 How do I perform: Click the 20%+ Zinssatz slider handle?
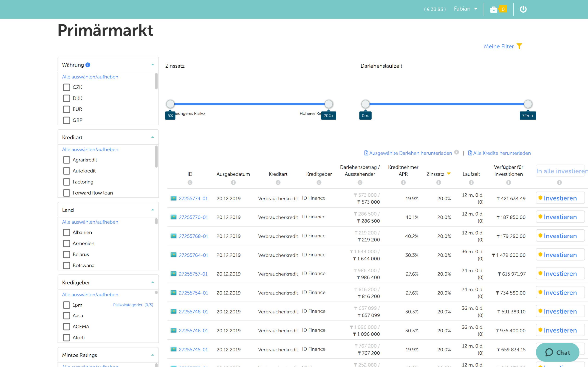tap(328, 104)
